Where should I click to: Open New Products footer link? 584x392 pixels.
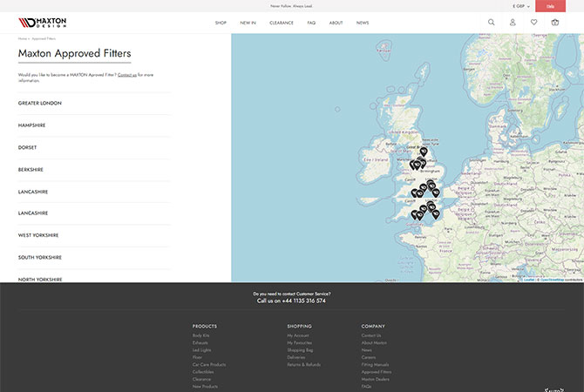click(x=205, y=387)
